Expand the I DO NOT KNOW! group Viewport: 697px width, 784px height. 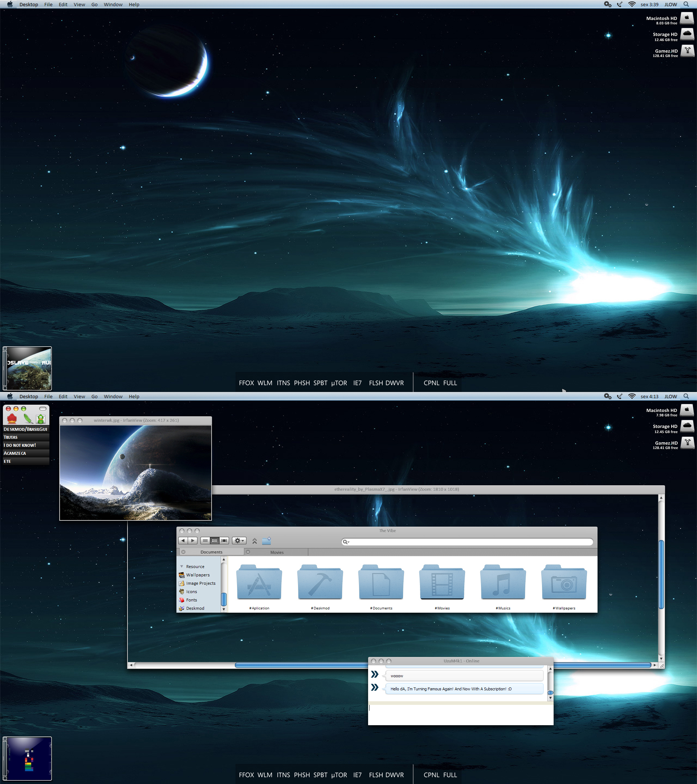point(26,445)
